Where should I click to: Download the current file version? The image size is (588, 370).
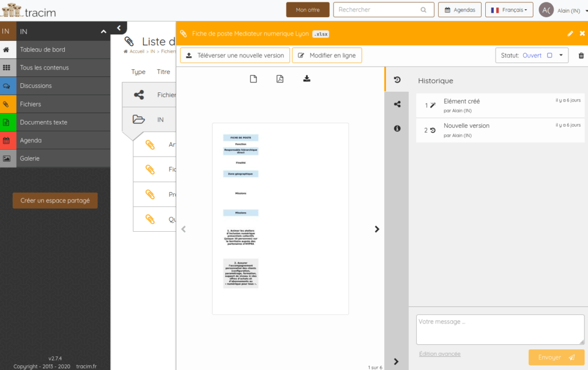coord(307,79)
